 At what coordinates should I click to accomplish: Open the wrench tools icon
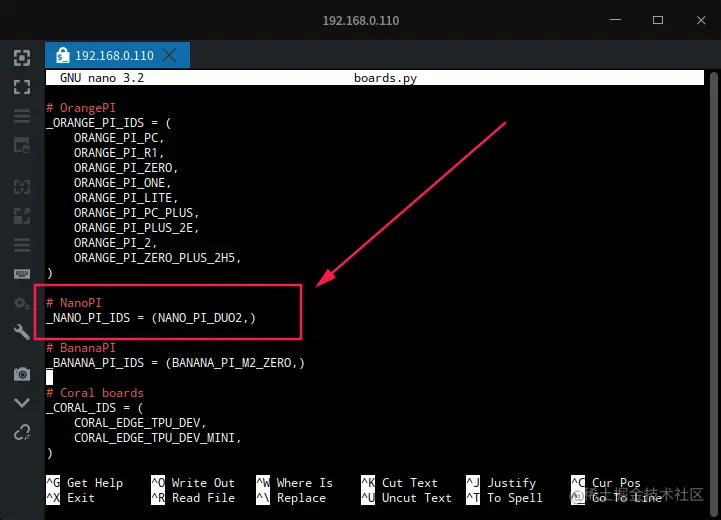click(x=22, y=331)
